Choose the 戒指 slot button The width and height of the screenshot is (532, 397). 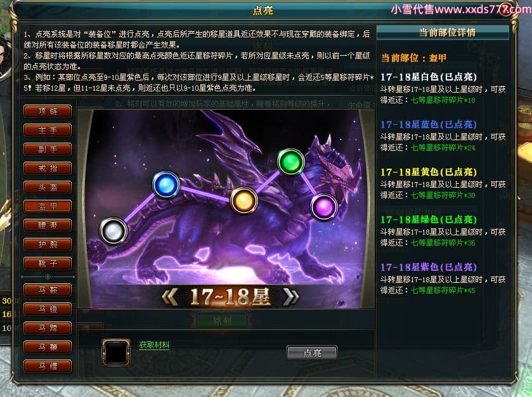coord(48,168)
